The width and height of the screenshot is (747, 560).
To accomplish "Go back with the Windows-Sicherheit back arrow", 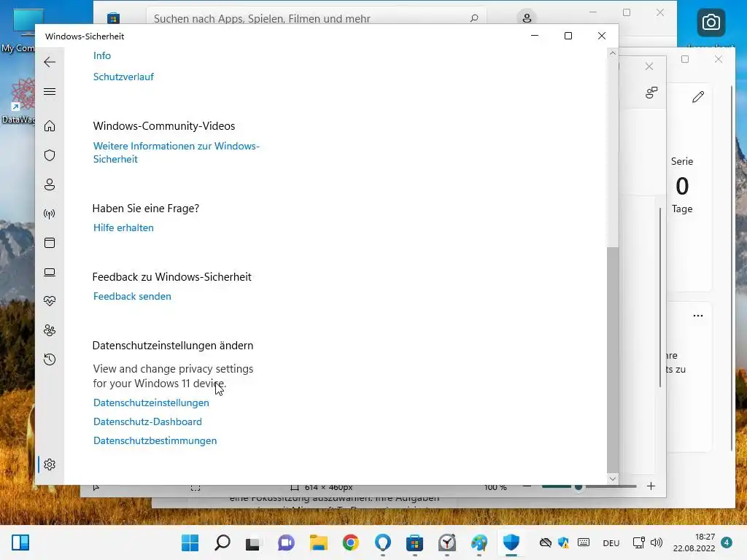I will click(50, 62).
